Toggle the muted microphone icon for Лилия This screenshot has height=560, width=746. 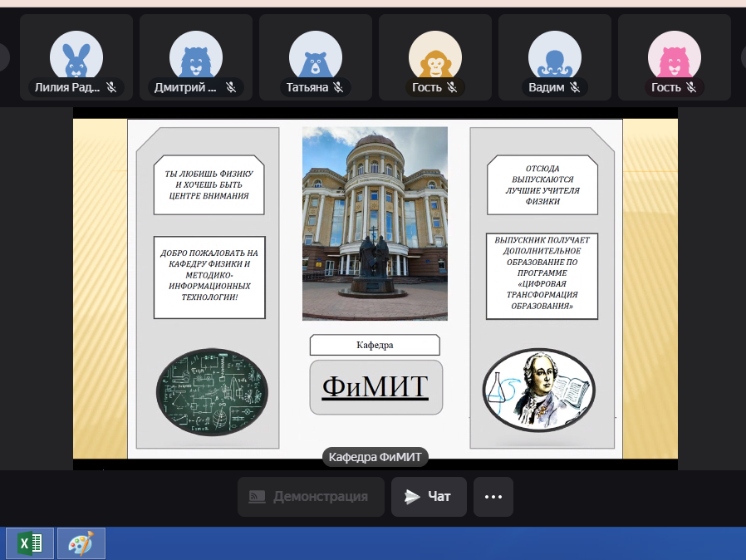111,87
